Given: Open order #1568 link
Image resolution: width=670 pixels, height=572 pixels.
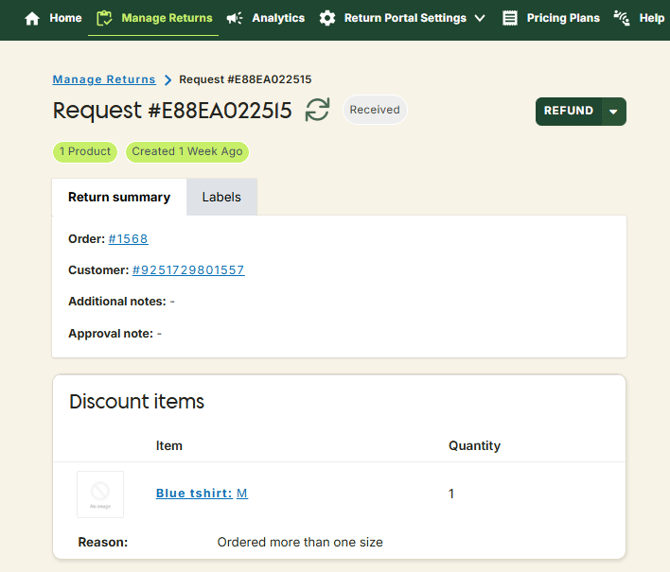Looking at the screenshot, I should (128, 239).
